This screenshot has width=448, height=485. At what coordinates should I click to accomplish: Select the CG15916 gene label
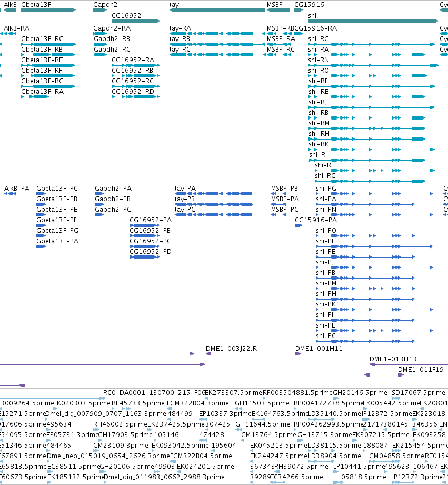pos(309,5)
